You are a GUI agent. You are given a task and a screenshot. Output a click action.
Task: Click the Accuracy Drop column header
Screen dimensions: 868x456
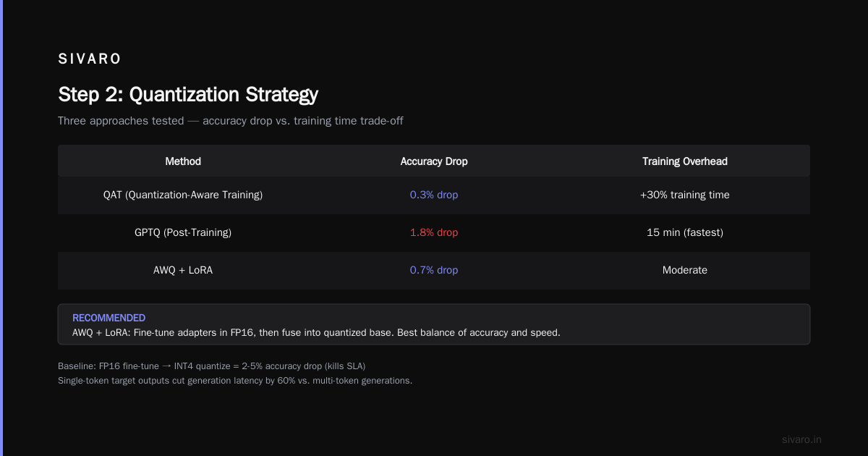click(434, 161)
